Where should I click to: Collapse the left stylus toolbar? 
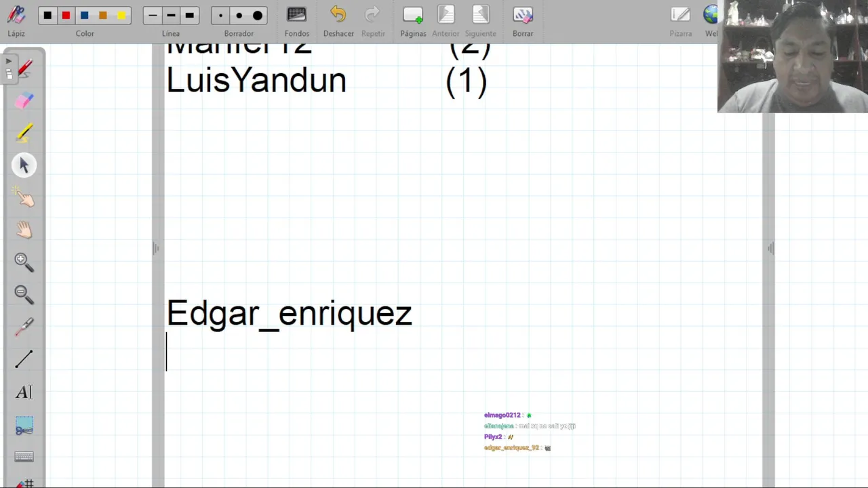click(9, 68)
